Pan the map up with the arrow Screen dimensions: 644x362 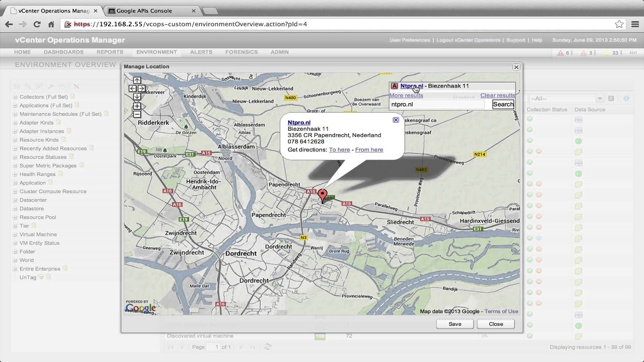click(137, 80)
